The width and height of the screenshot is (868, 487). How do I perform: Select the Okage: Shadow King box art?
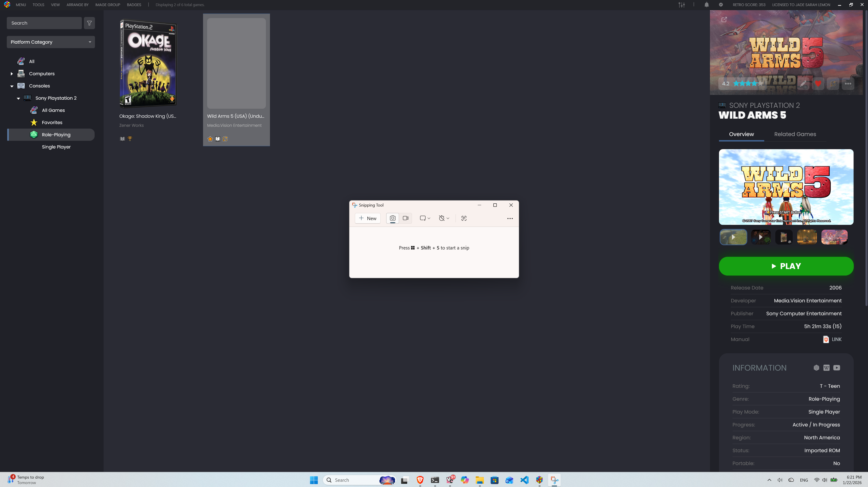pyautogui.click(x=148, y=63)
